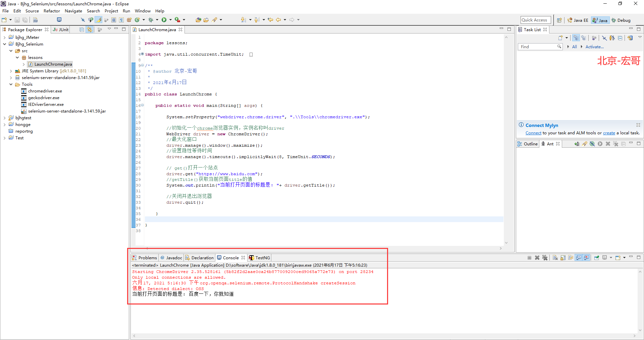Image resolution: width=644 pixels, height=340 pixels.
Task: Click the Activate... link in Task List
Action: 594,47
